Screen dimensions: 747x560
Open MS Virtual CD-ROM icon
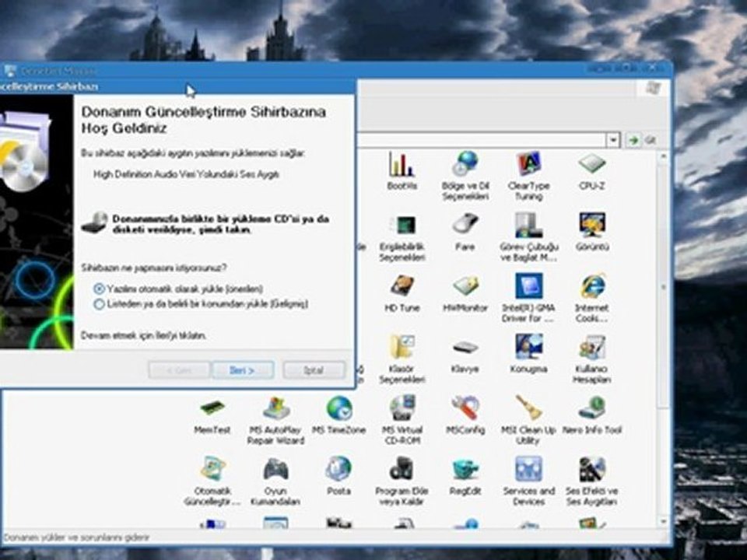[402, 408]
